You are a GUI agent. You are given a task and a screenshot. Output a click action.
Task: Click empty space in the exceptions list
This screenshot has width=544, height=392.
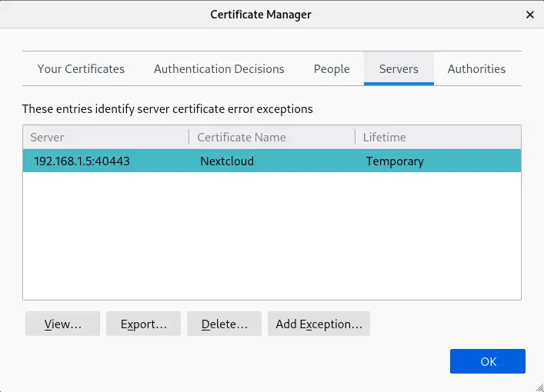click(x=272, y=238)
